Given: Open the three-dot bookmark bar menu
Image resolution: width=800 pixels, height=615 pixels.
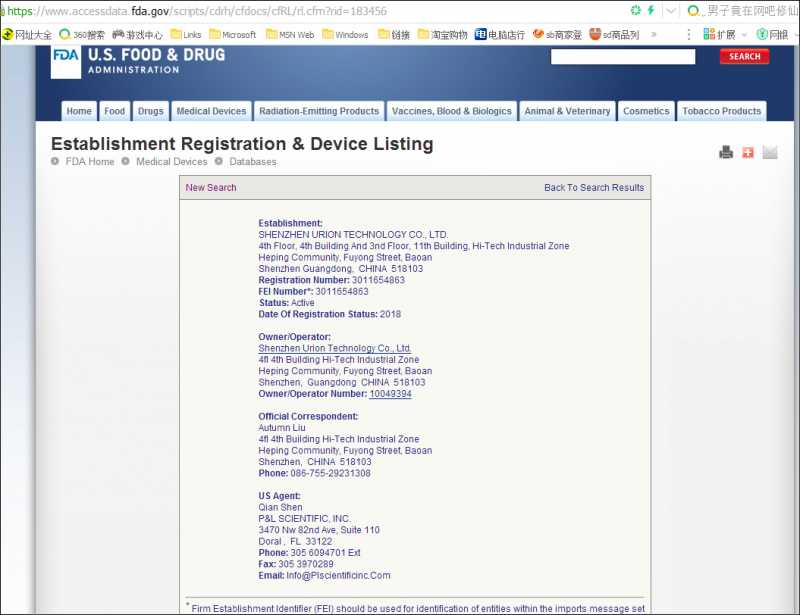Looking at the screenshot, I should [689, 35].
